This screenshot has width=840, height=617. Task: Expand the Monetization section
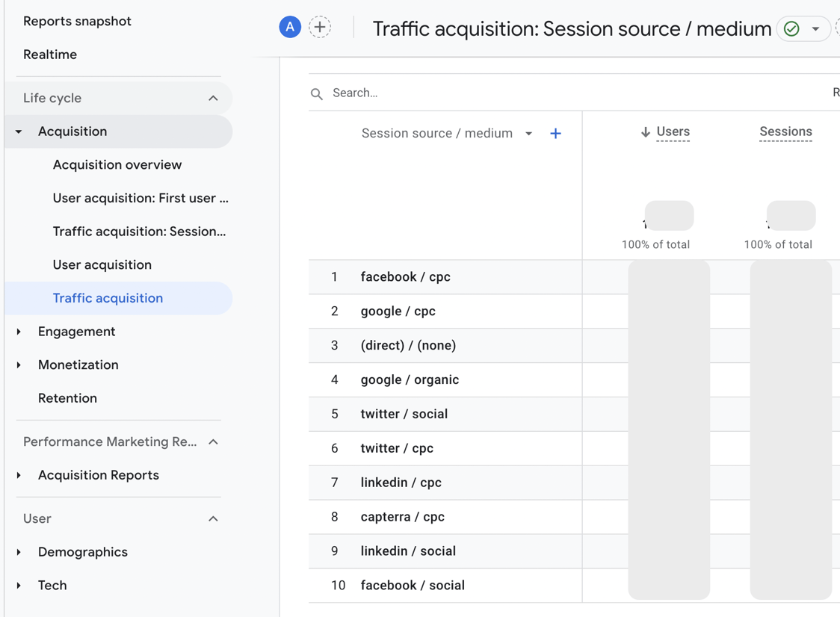click(18, 365)
